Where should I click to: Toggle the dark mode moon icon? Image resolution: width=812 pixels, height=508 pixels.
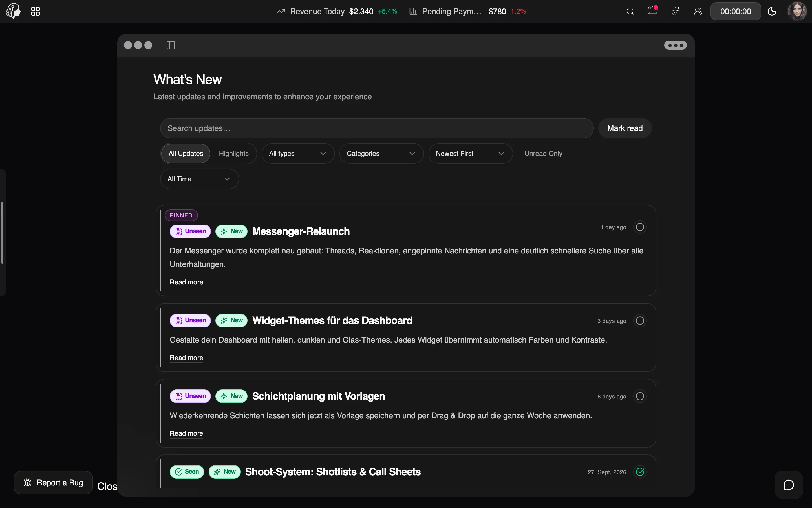tap(772, 11)
